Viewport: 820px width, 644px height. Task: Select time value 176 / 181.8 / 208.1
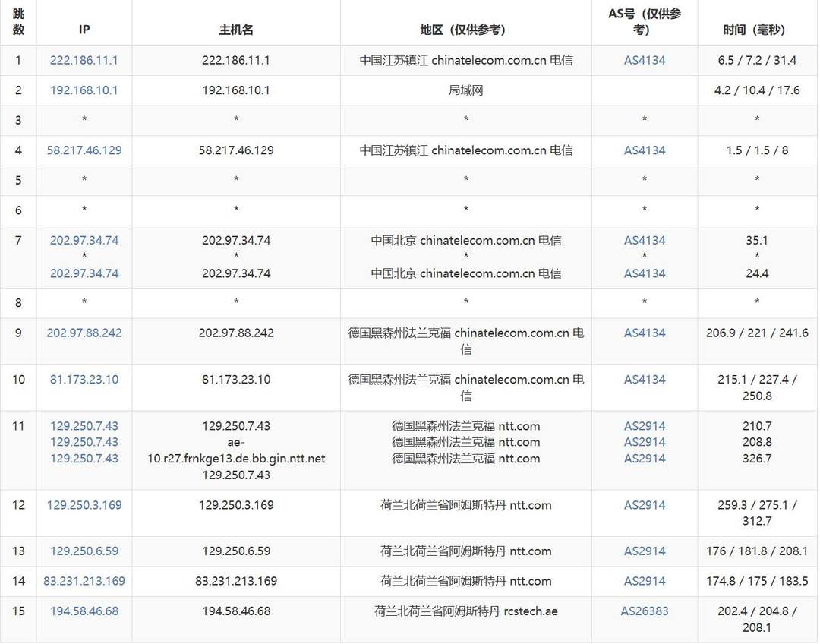(x=757, y=551)
